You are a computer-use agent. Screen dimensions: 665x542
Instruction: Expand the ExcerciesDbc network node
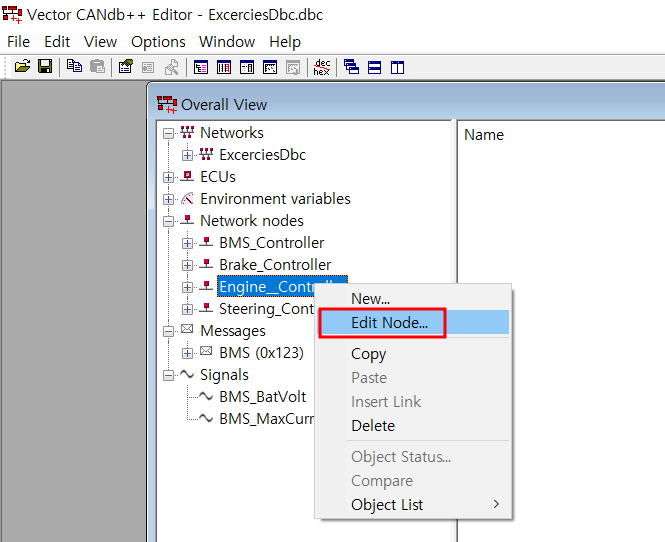coord(187,156)
